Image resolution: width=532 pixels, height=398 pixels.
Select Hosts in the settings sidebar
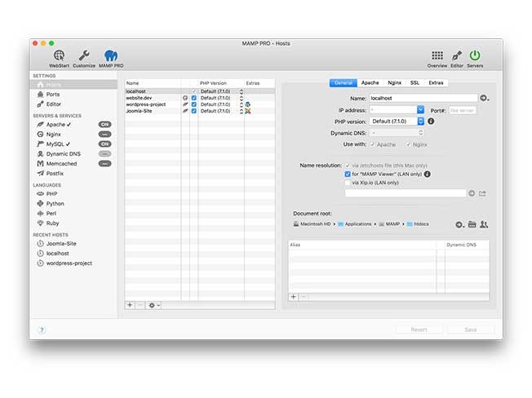click(73, 85)
